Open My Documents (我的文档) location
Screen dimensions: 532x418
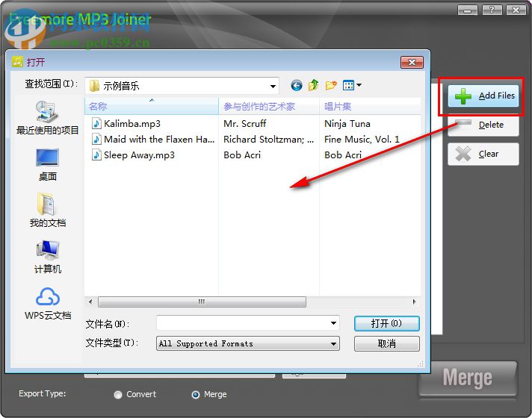(x=48, y=210)
